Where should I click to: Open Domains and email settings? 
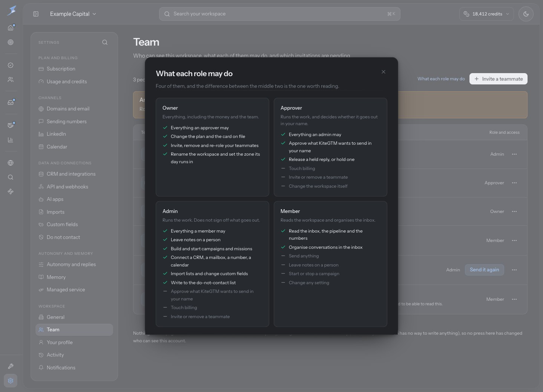[74, 109]
